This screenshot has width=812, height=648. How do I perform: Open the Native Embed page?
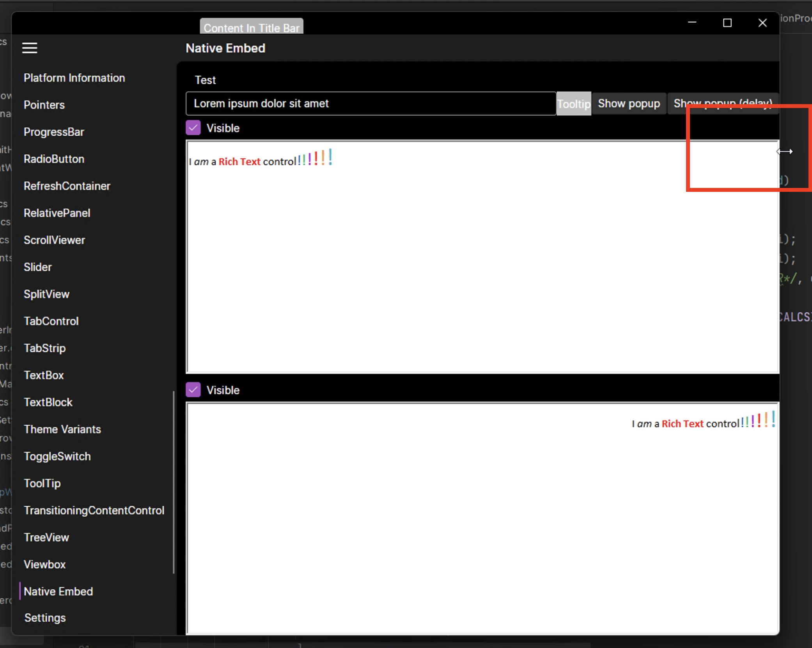(58, 591)
